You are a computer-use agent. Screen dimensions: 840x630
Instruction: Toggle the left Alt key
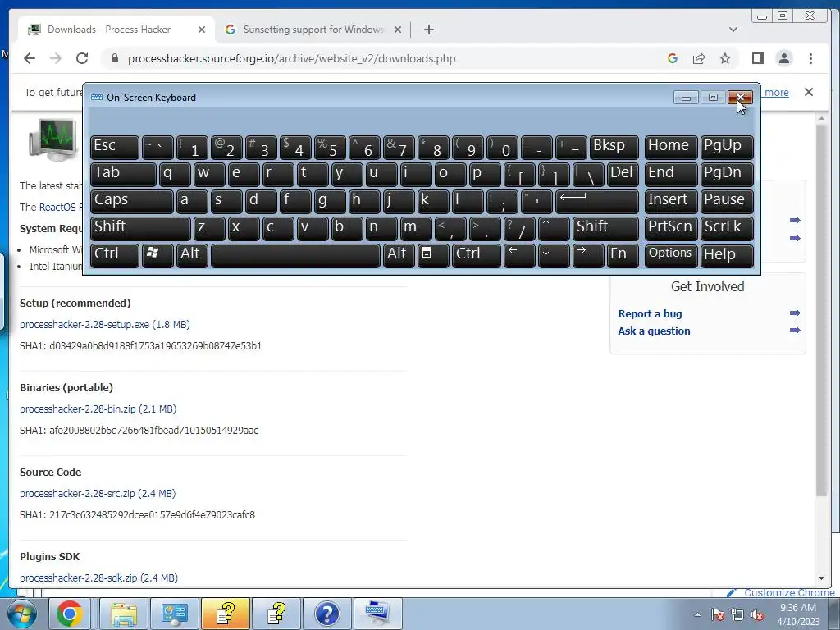[x=192, y=254]
